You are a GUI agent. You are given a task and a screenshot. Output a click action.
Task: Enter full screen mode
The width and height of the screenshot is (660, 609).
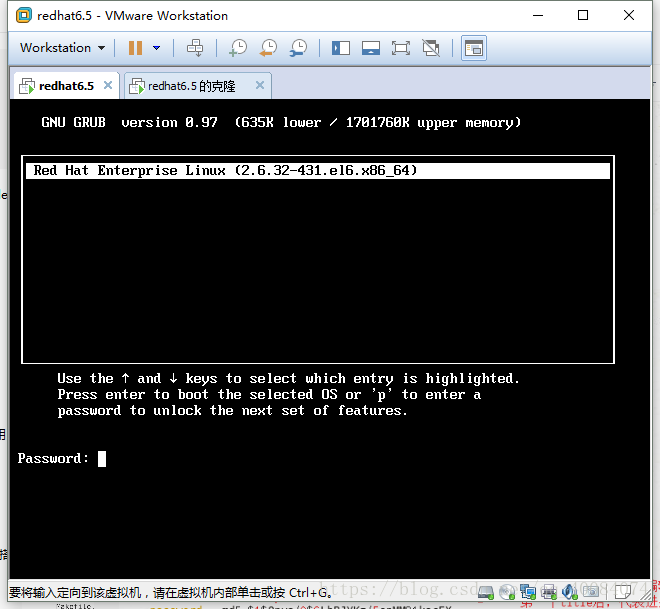pos(401,48)
